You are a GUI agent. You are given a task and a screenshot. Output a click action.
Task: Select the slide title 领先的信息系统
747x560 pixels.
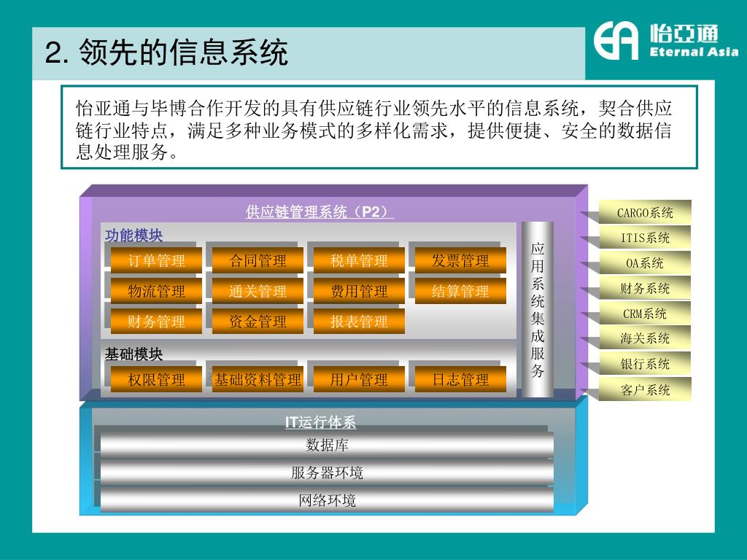pyautogui.click(x=183, y=52)
